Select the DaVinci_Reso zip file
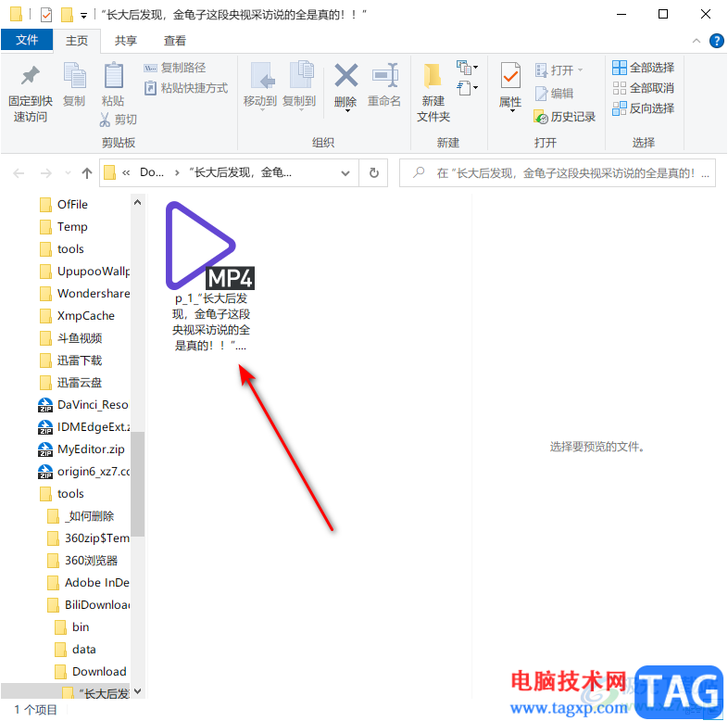 coord(83,405)
